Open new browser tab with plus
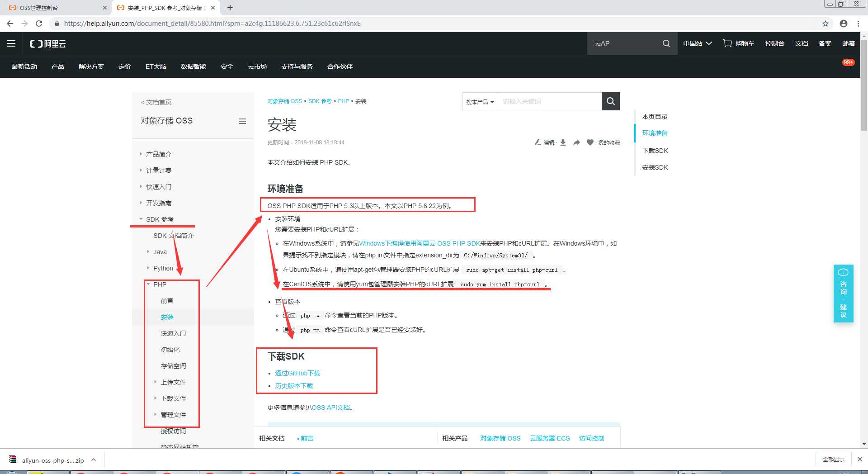The width and height of the screenshot is (868, 474). coord(230,8)
